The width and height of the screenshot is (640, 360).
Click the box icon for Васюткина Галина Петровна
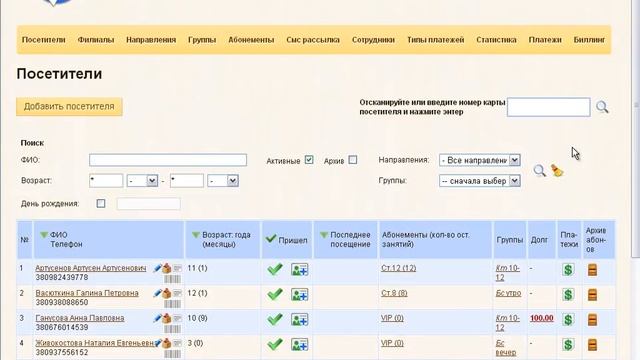point(167,293)
